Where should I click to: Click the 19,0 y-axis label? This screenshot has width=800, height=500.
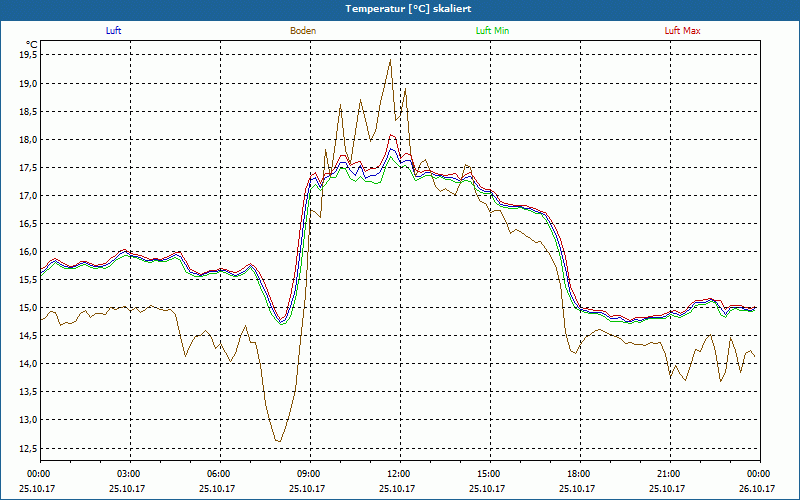[x=28, y=83]
